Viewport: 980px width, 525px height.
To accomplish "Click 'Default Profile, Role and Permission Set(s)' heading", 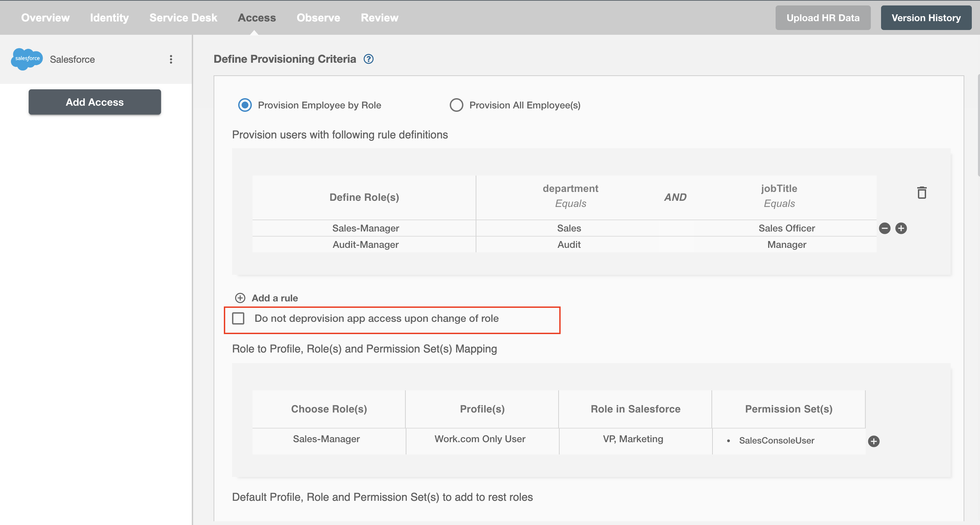I will pos(382,497).
